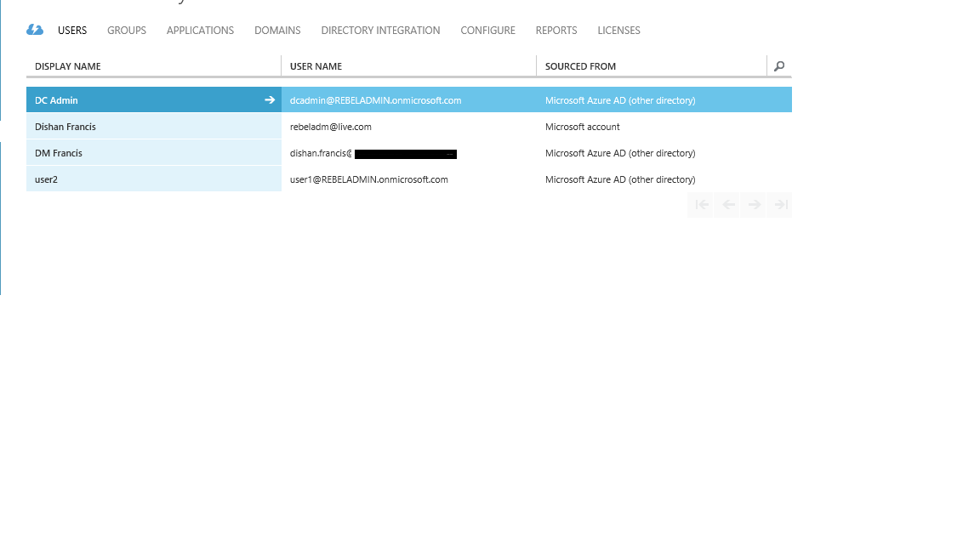The image size is (980, 551).
Task: Select the DC Admin user row
Action: (408, 100)
